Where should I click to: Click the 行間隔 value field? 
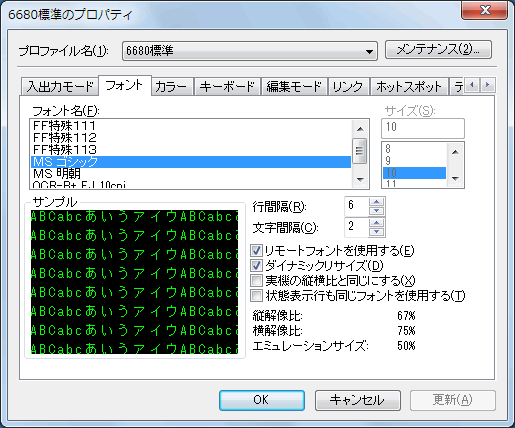357,206
